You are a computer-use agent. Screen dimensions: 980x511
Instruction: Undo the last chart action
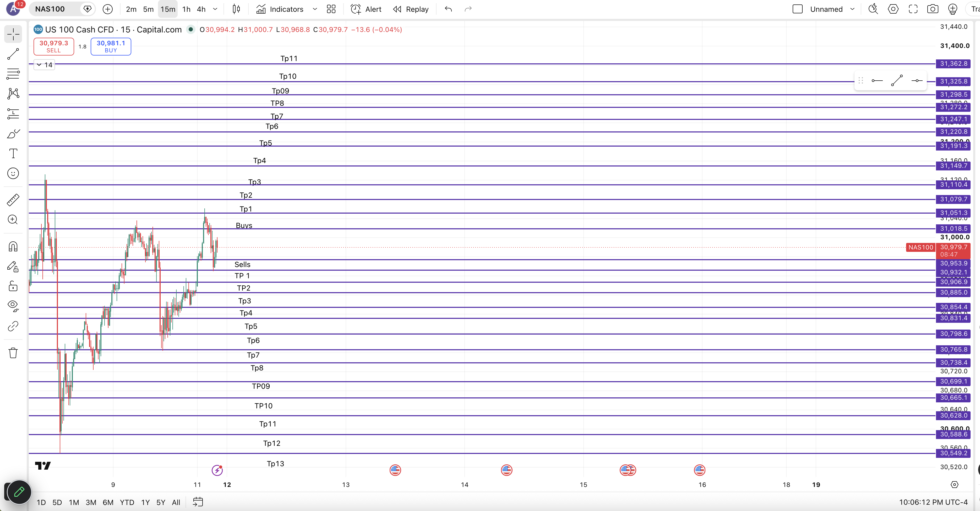[x=448, y=9]
